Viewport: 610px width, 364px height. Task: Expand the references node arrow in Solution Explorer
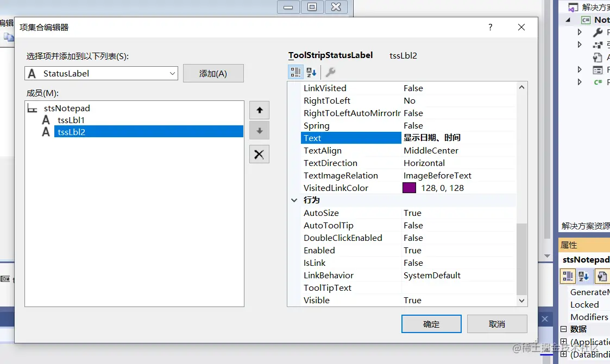(x=580, y=44)
